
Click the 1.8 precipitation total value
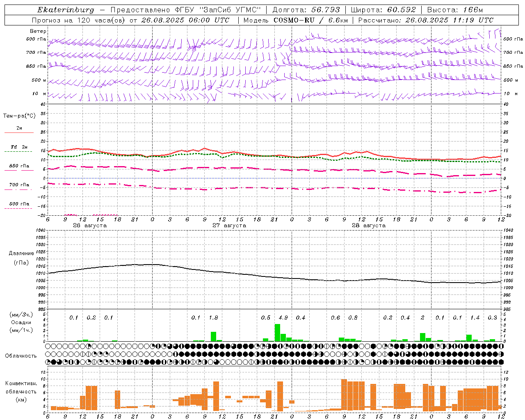pos(213,318)
